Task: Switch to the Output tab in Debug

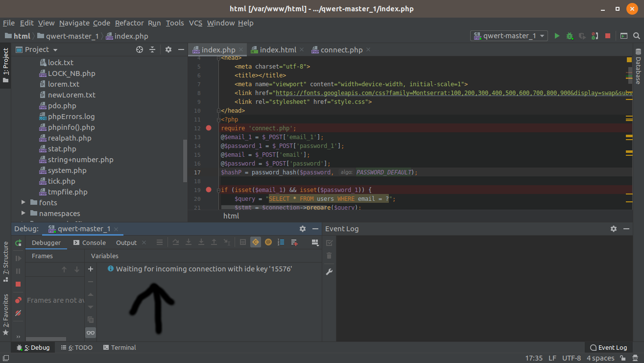Action: 126,242
